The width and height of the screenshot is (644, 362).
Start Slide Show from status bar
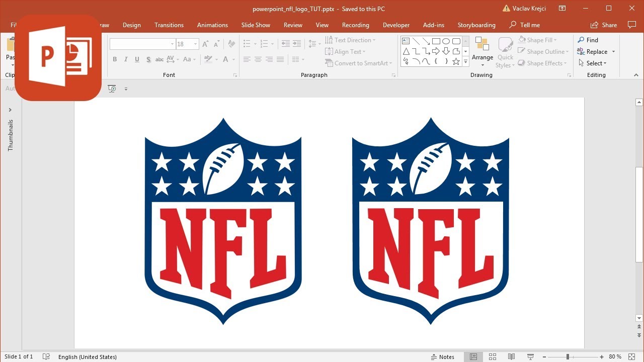point(530,356)
